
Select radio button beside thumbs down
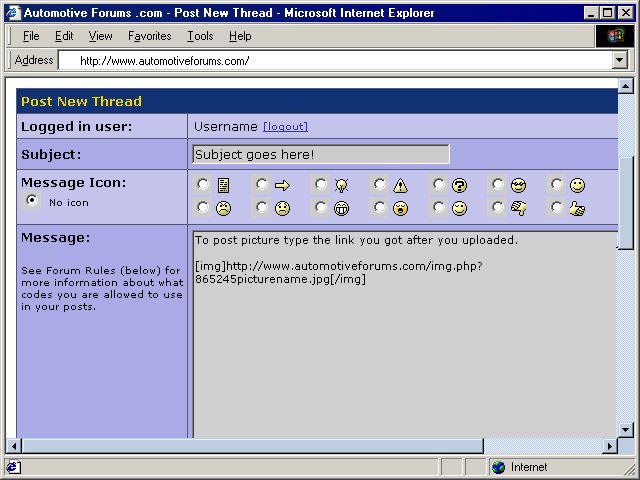click(498, 207)
